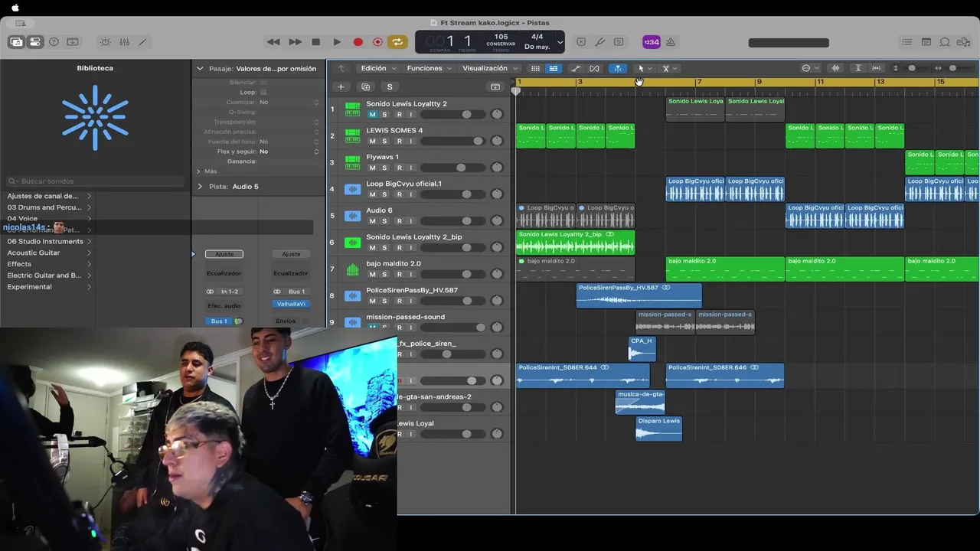Click the grid view icon in tracks toolbar
Image resolution: width=980 pixels, height=551 pixels.
pos(536,68)
